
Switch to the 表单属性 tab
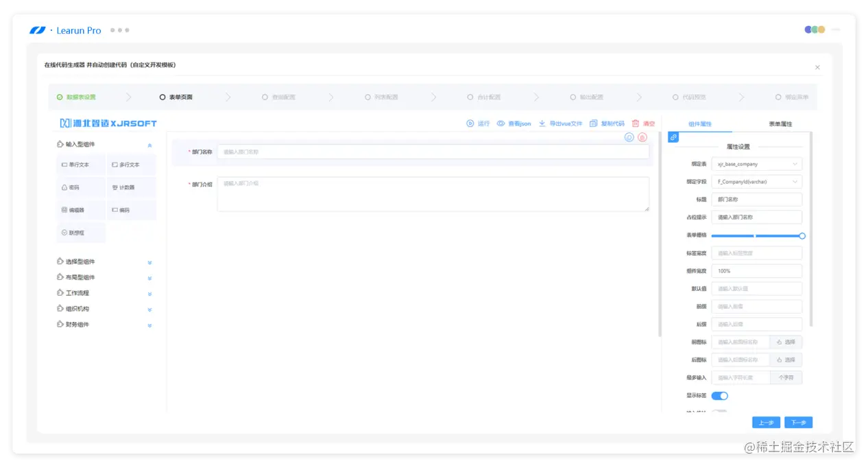[x=780, y=124]
